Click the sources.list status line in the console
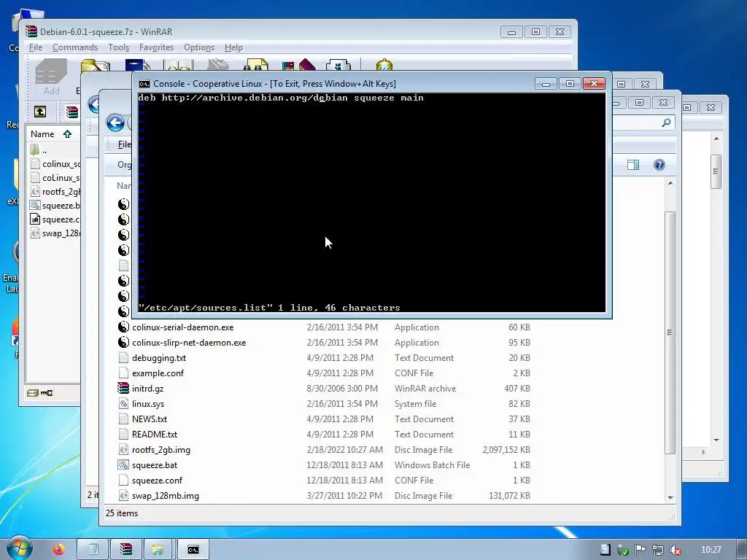The width and height of the screenshot is (747, 560). click(269, 308)
